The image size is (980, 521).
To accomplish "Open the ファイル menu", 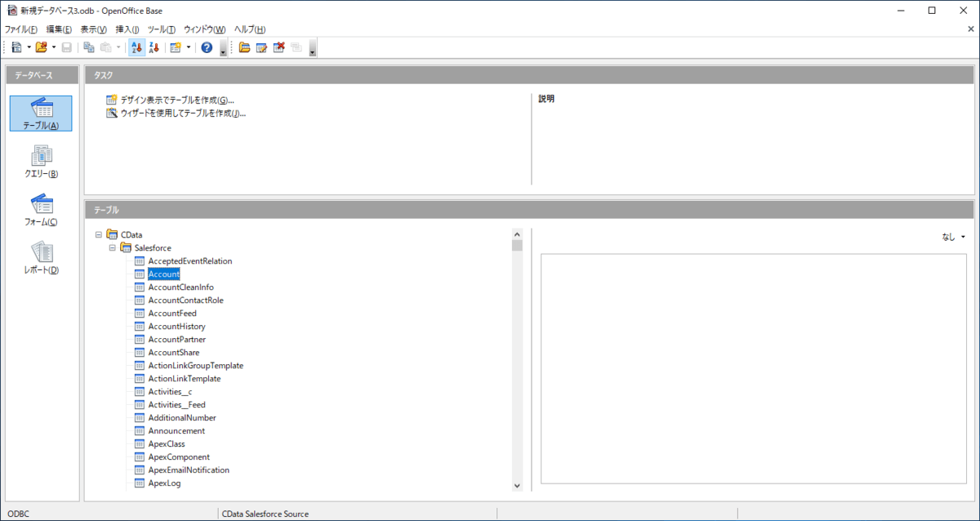I will click(21, 29).
